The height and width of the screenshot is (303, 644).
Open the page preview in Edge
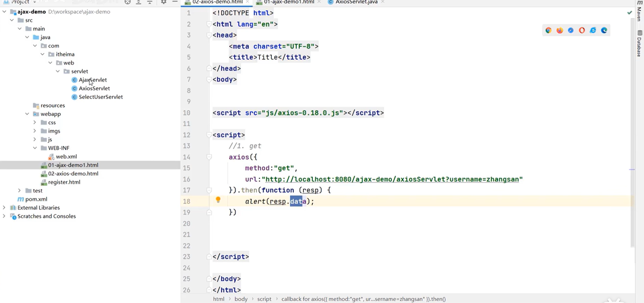[604, 30]
